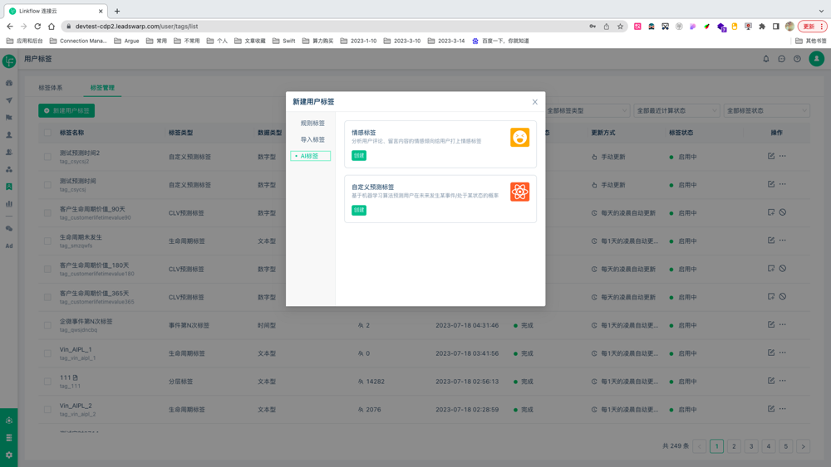Click edit icon for 测试预测时间2 row
Screen dimensions: 832x468
point(771,156)
